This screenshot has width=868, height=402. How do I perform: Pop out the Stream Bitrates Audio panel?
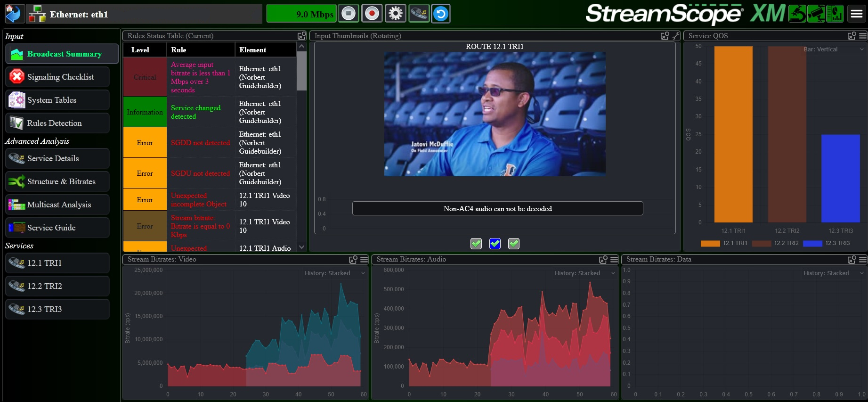pyautogui.click(x=603, y=260)
